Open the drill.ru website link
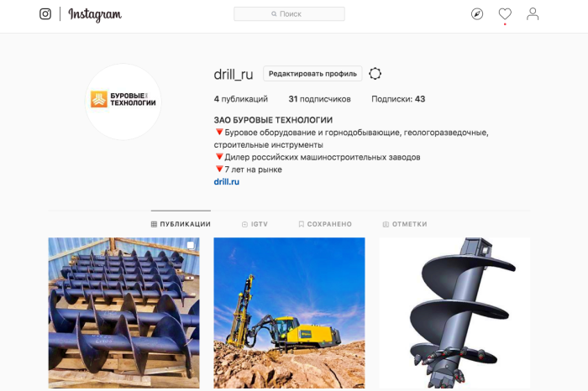 click(x=227, y=181)
